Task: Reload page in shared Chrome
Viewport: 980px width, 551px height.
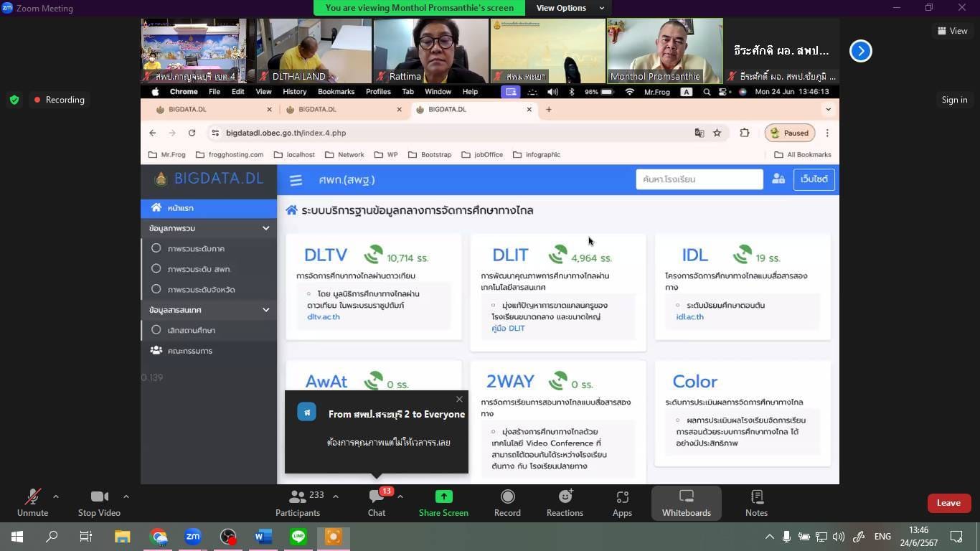Action: point(192,133)
